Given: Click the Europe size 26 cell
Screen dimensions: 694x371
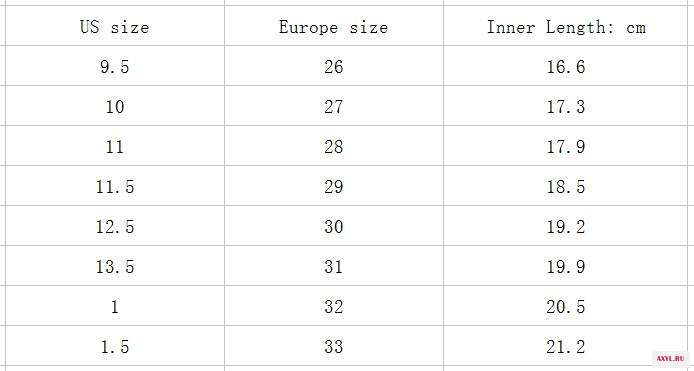Looking at the screenshot, I should tap(334, 66).
